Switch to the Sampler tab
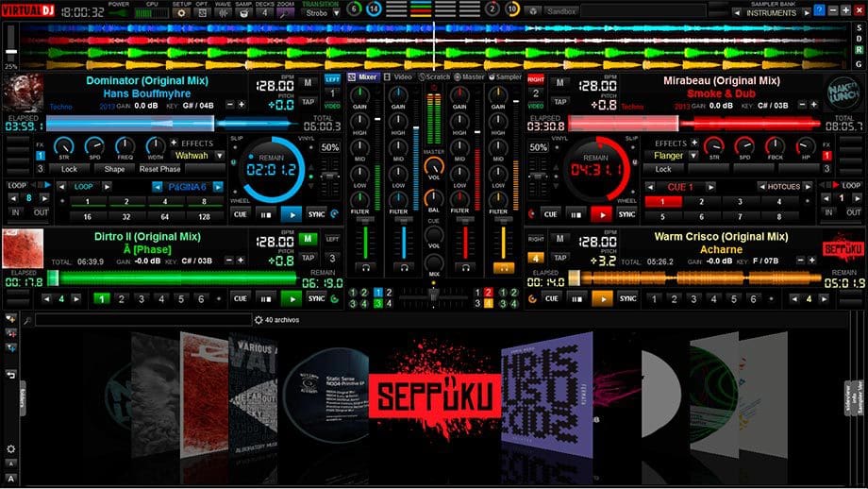This screenshot has width=868, height=489. pyautogui.click(x=505, y=77)
